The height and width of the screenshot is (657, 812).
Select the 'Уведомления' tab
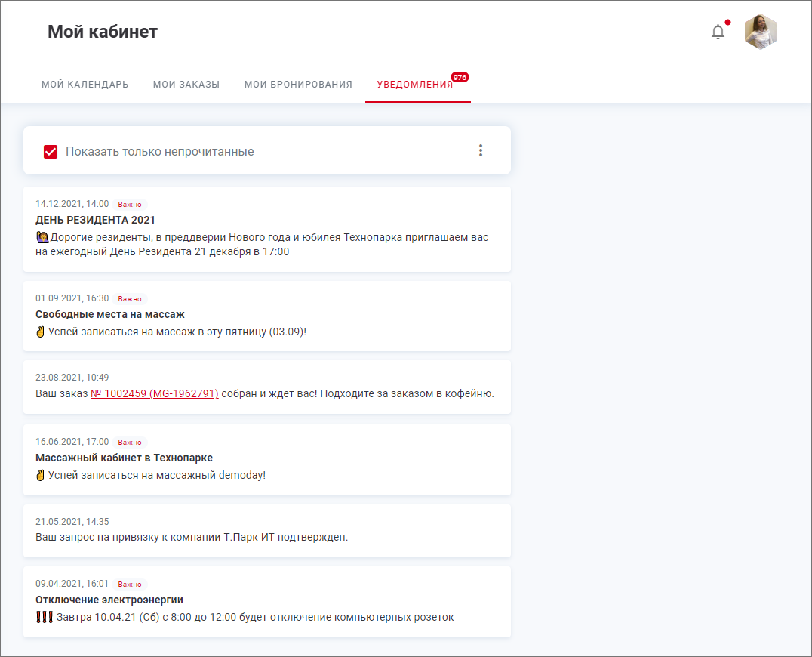pyautogui.click(x=415, y=85)
